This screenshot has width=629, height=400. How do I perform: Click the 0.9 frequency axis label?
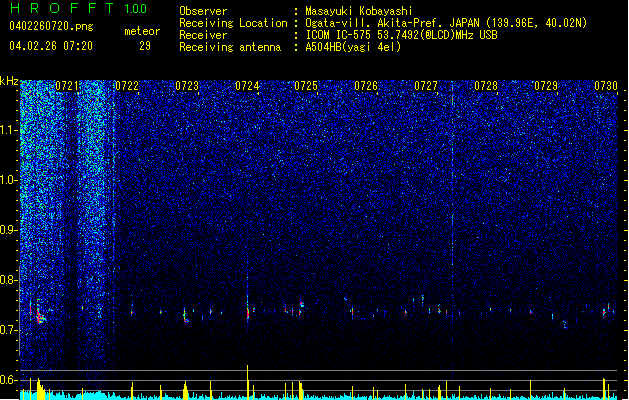(x=9, y=230)
